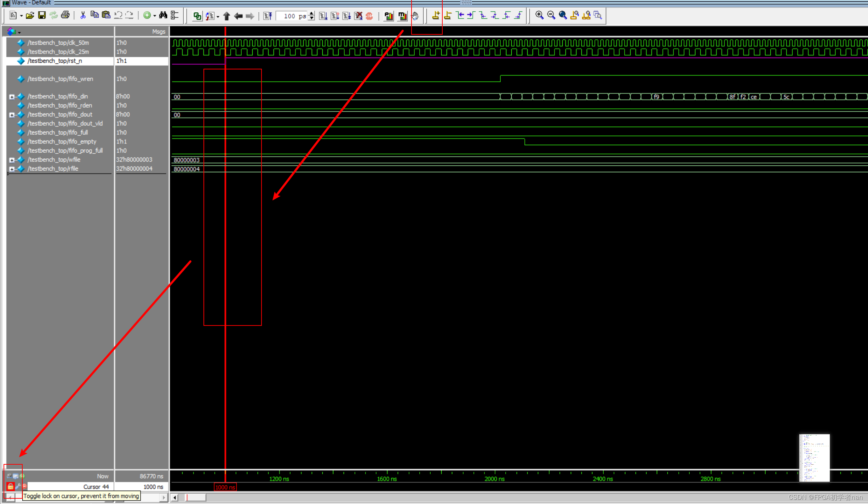
Task: Click the Insert Cursor toolbar icon
Action: click(x=436, y=15)
